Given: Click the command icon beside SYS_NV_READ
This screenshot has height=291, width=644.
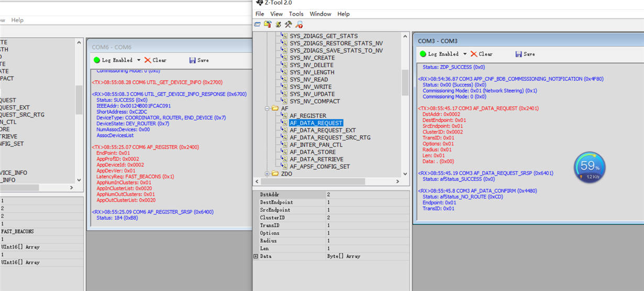Looking at the screenshot, I should click(x=284, y=79).
